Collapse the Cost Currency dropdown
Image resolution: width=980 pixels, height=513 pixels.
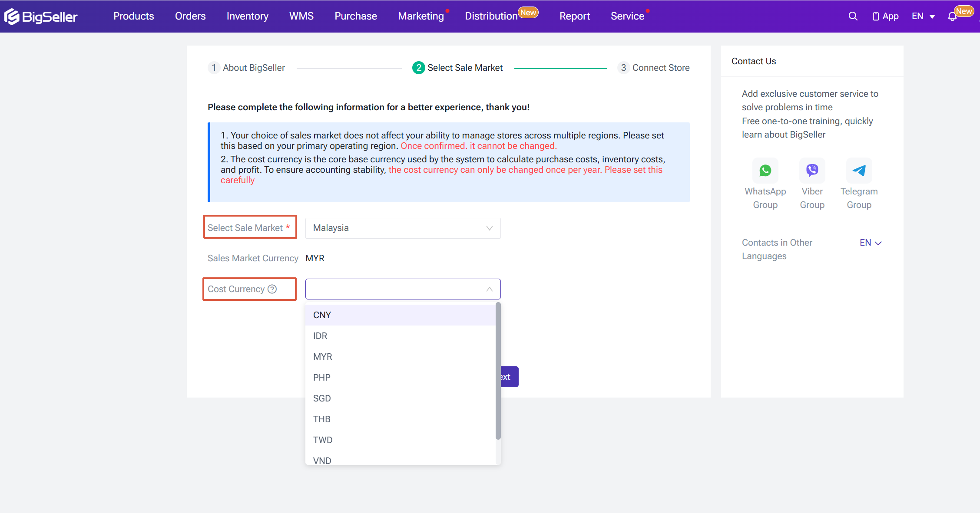tap(403, 289)
